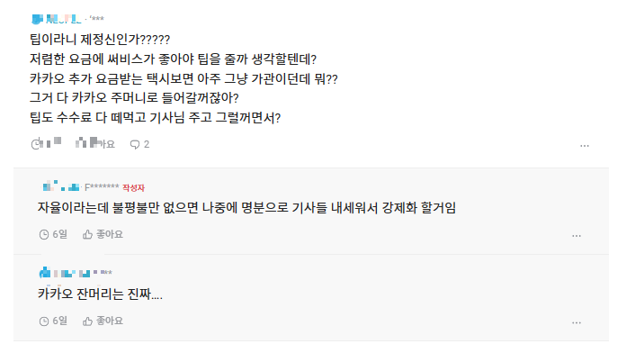This screenshot has width=644, height=353.
Task: Open more options on the top comment
Action: pyautogui.click(x=585, y=146)
